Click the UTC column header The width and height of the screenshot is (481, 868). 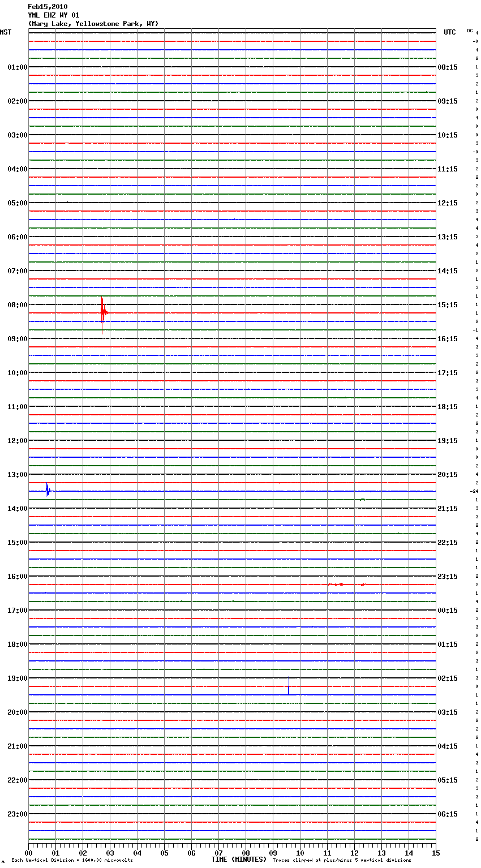449,32
